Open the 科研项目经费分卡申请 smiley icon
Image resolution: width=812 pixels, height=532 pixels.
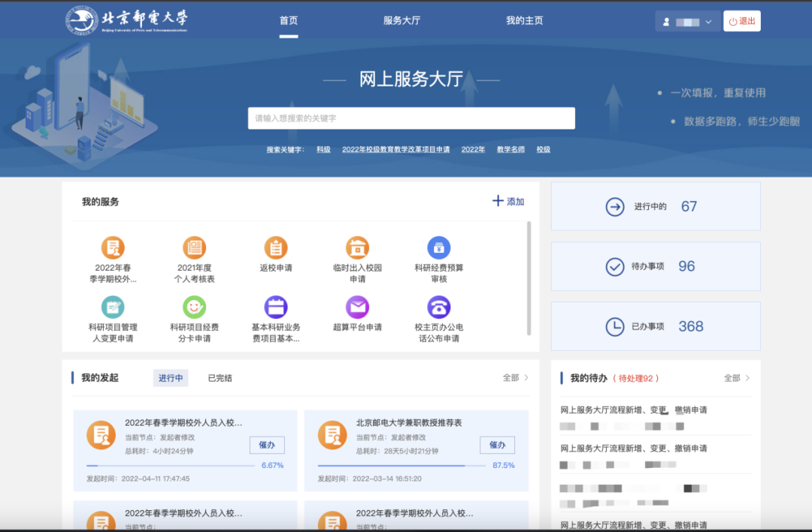[195, 307]
